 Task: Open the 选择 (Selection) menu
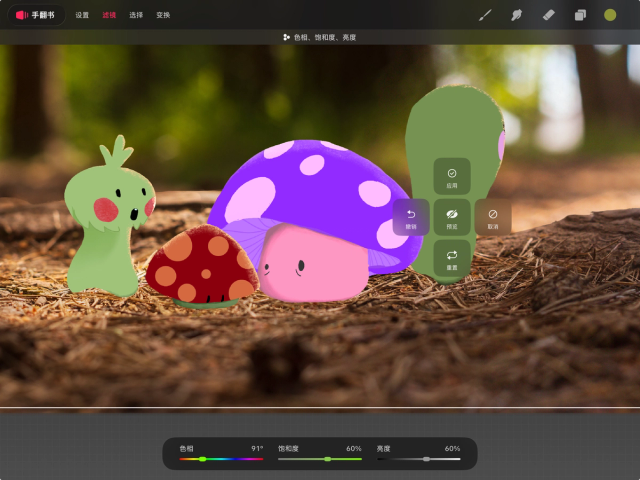(136, 15)
